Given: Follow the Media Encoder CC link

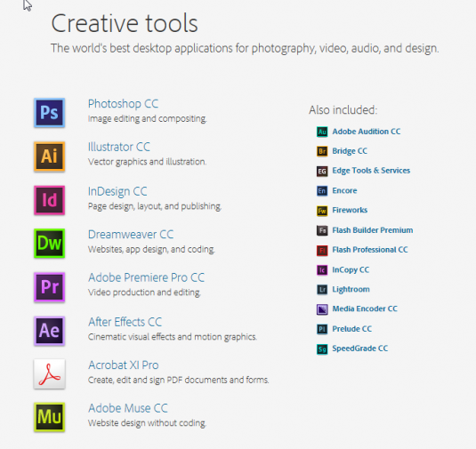Looking at the screenshot, I should [365, 309].
